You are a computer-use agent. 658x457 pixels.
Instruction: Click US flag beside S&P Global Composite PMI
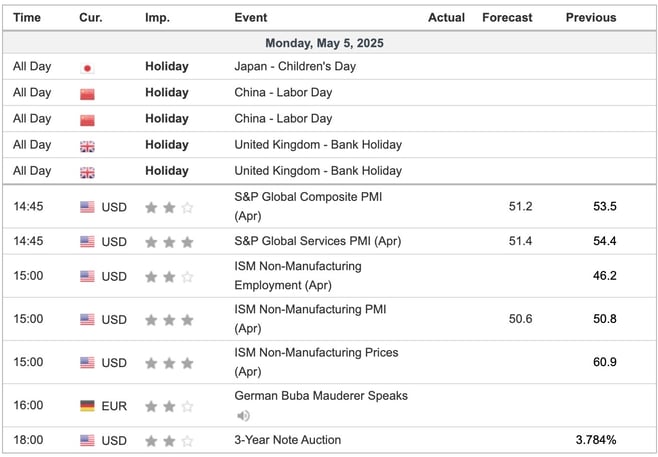coord(87,207)
